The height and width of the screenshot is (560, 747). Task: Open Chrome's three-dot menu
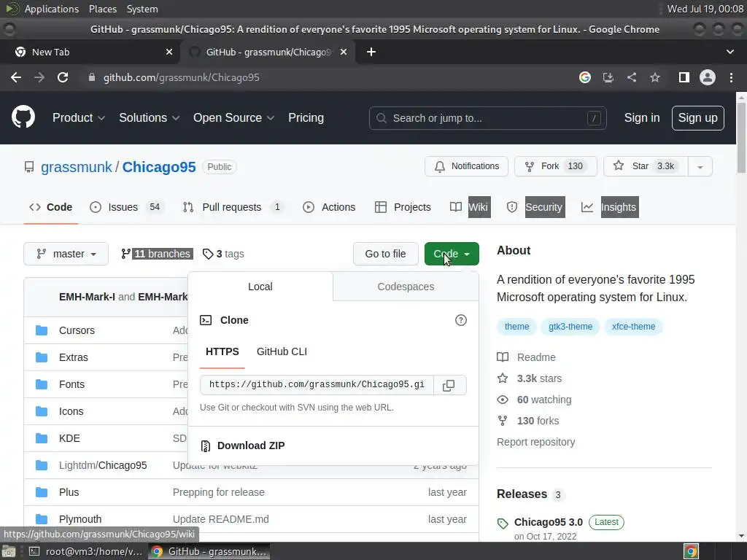(731, 77)
